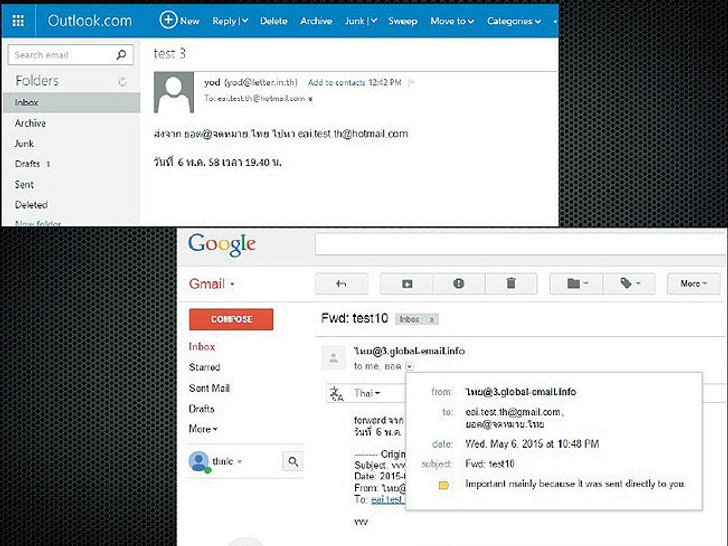Select the Outlook Inbox folder
This screenshot has width=728, height=546.
72,103
